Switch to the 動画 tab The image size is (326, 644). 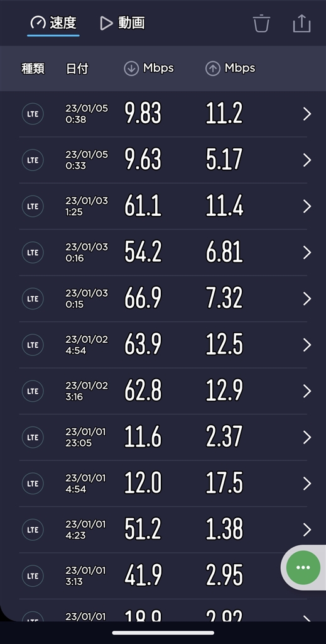coord(122,23)
